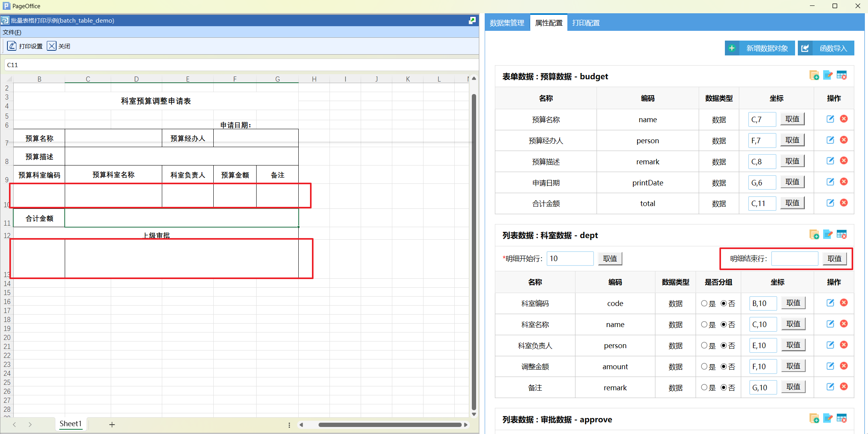
Task: Click 函数导入 button
Action: tap(826, 48)
